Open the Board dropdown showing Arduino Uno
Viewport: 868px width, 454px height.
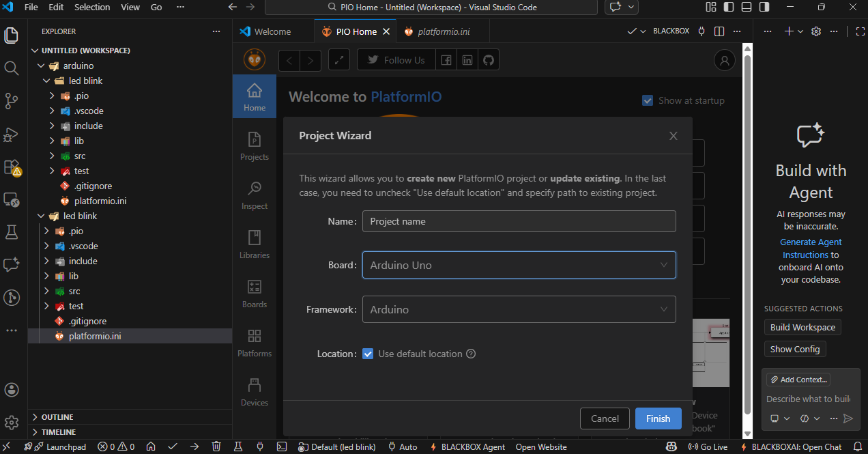519,265
